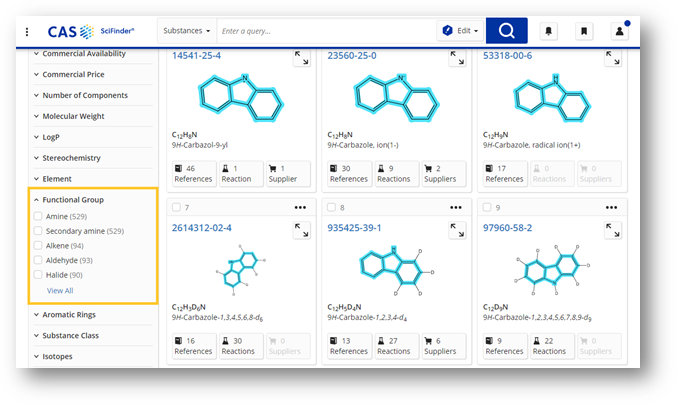This screenshot has height=406, width=678.
Task: View 30 Reactions for 2614312-02-4
Action: click(x=241, y=346)
